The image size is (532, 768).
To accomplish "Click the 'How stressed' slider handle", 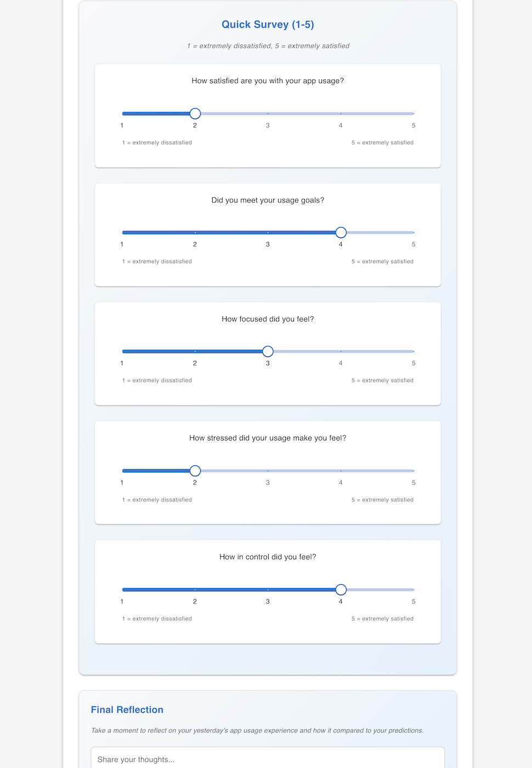I will pos(195,471).
